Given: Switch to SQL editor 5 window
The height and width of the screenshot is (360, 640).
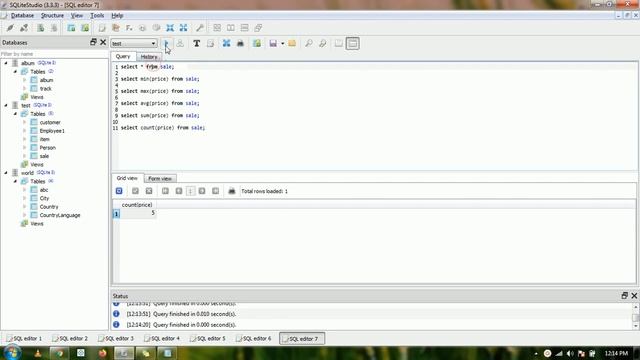Looking at the screenshot, I should coord(208,338).
